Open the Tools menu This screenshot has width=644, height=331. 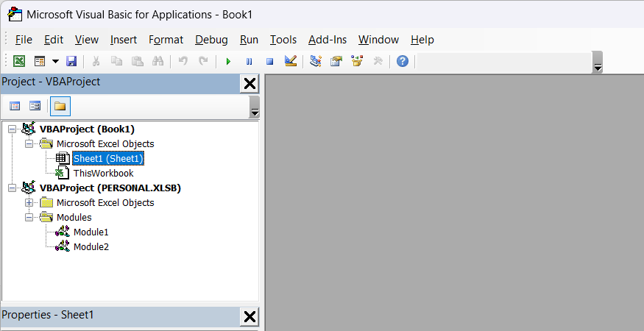tap(283, 40)
